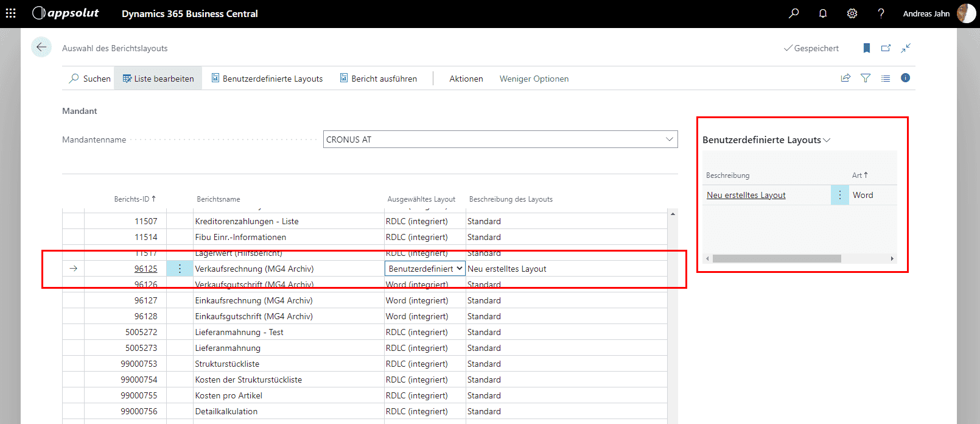Toggle the info FactBox pane icon

905,78
